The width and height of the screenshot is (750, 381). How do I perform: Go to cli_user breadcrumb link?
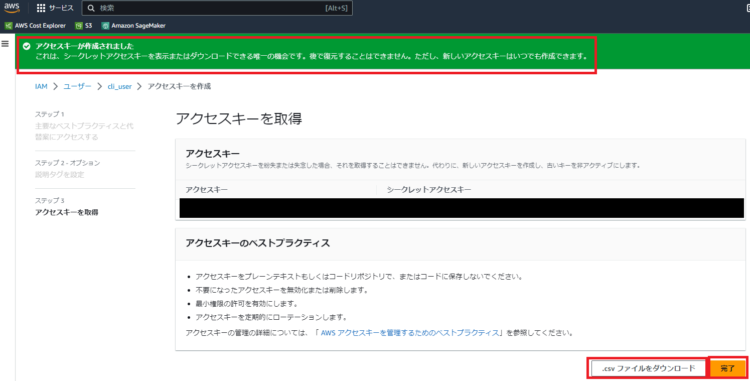click(x=120, y=87)
